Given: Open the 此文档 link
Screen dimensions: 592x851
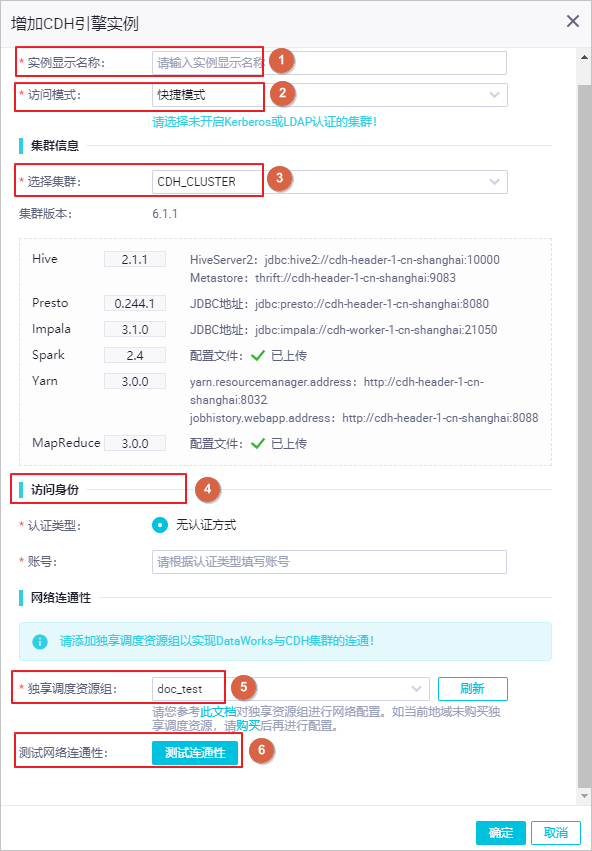Looking at the screenshot, I should [218, 712].
